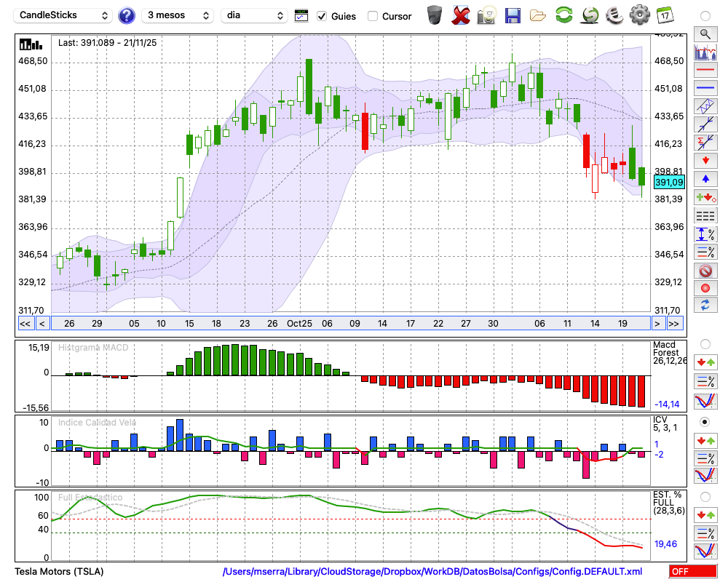728x582 pixels.
Task: Open the calendar icon showing 17
Action: [665, 15]
